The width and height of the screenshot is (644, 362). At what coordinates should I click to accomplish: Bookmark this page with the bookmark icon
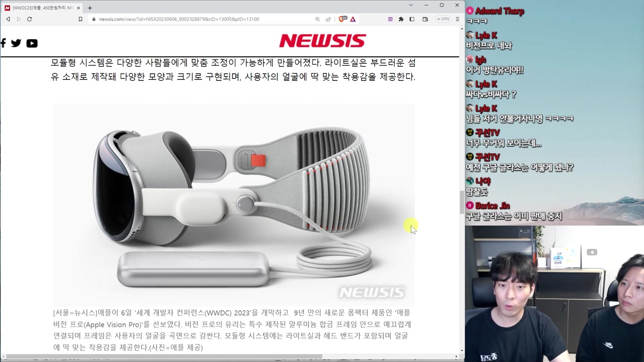pos(80,19)
